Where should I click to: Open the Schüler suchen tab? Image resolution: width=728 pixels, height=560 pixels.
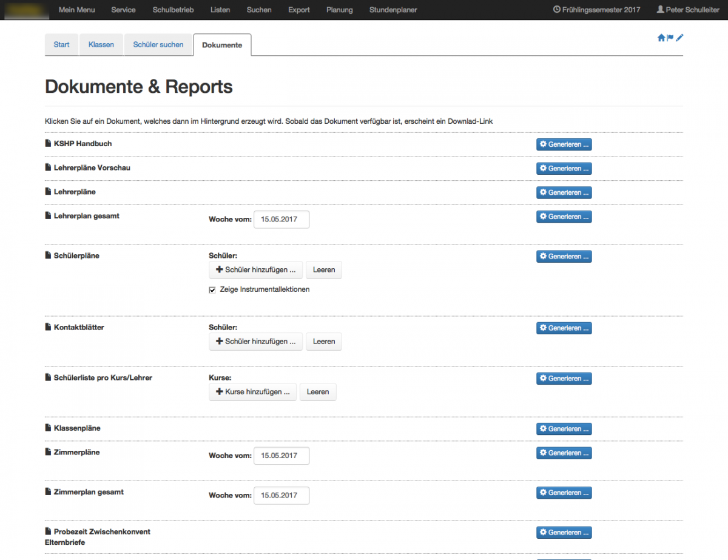click(x=158, y=45)
